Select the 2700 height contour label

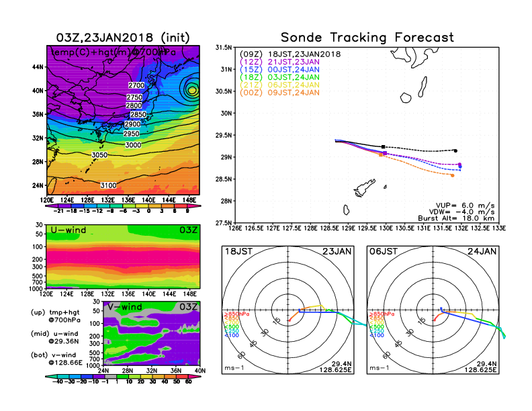point(136,85)
